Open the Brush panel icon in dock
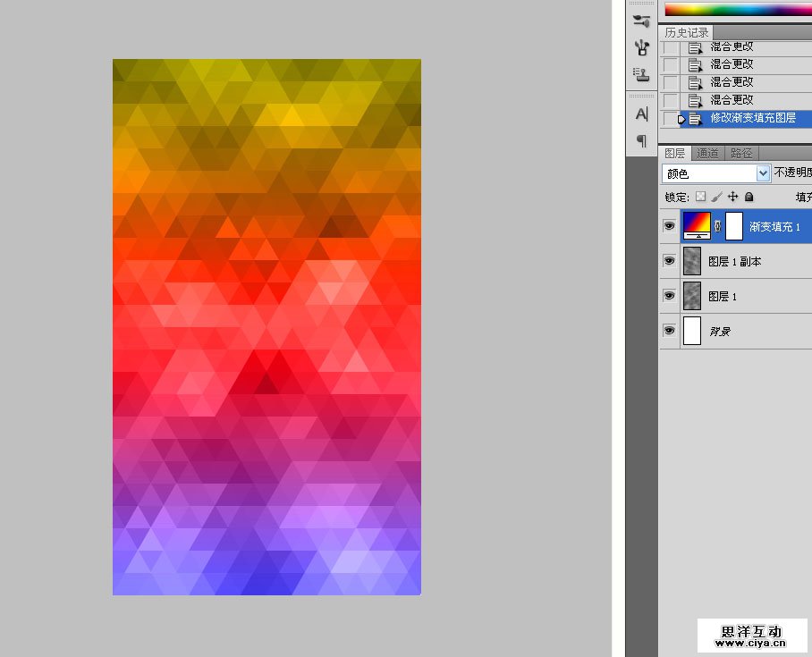The width and height of the screenshot is (812, 657). click(x=641, y=21)
